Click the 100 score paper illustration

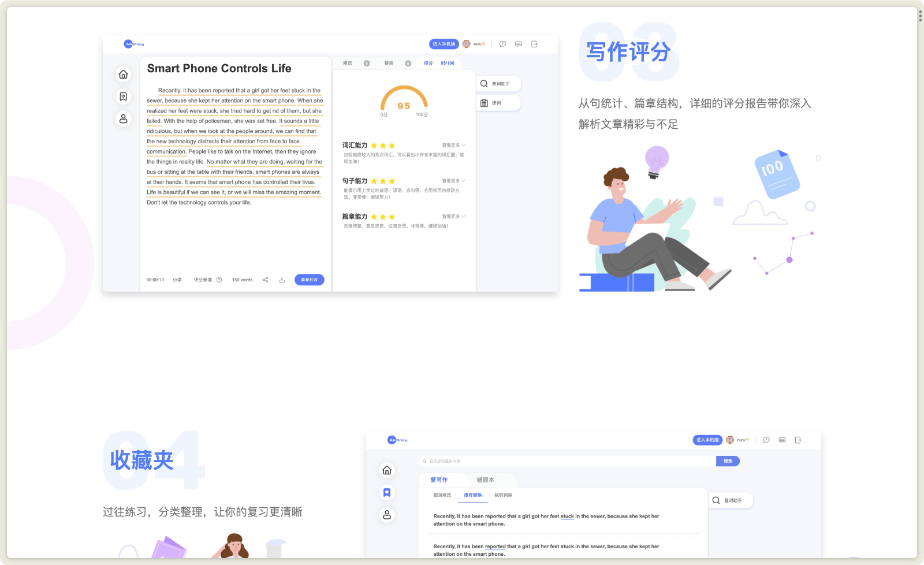[777, 174]
